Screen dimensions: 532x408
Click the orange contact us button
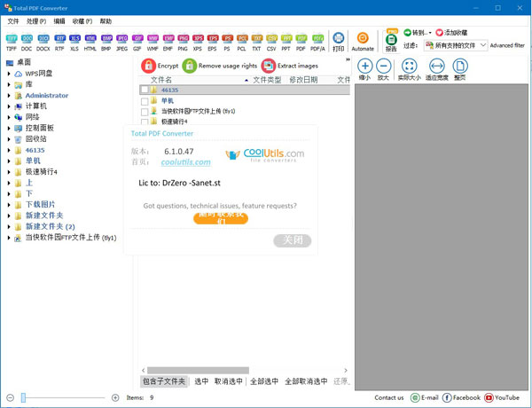221,218
